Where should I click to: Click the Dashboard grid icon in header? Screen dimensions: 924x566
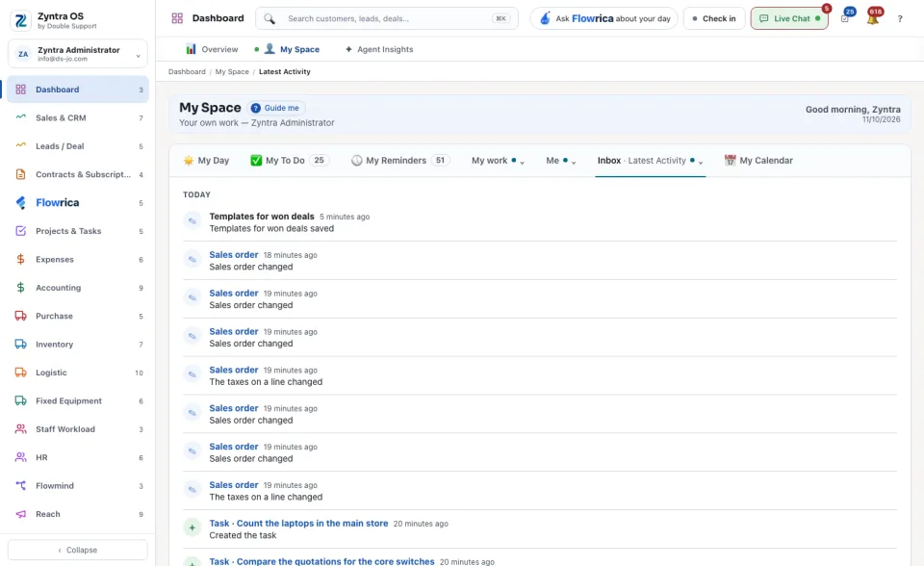[177, 18]
